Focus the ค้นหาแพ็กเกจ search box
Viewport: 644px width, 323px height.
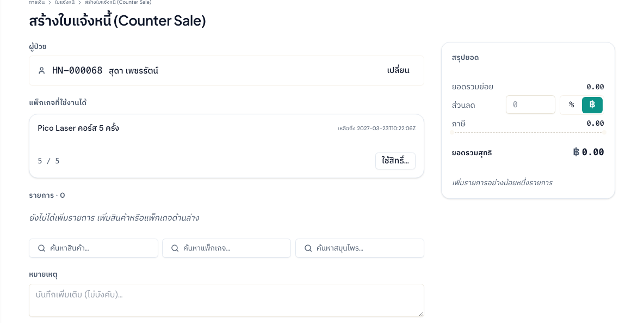coord(226,248)
